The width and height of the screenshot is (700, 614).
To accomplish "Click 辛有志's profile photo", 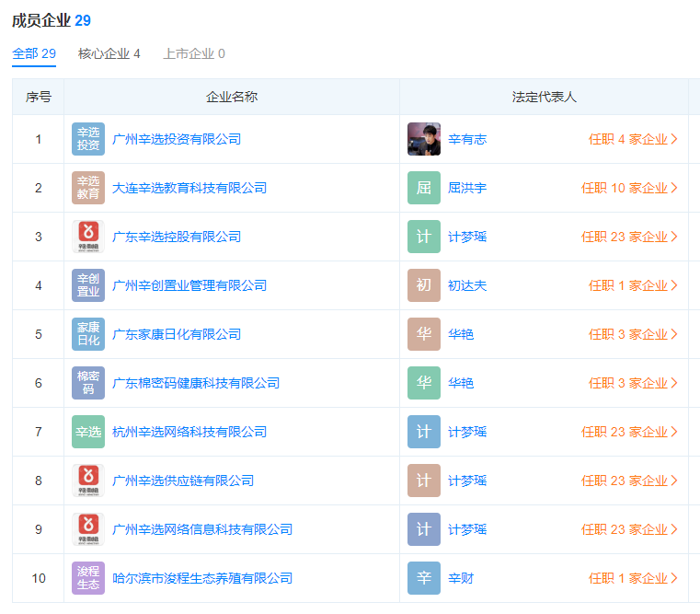I will [x=424, y=139].
